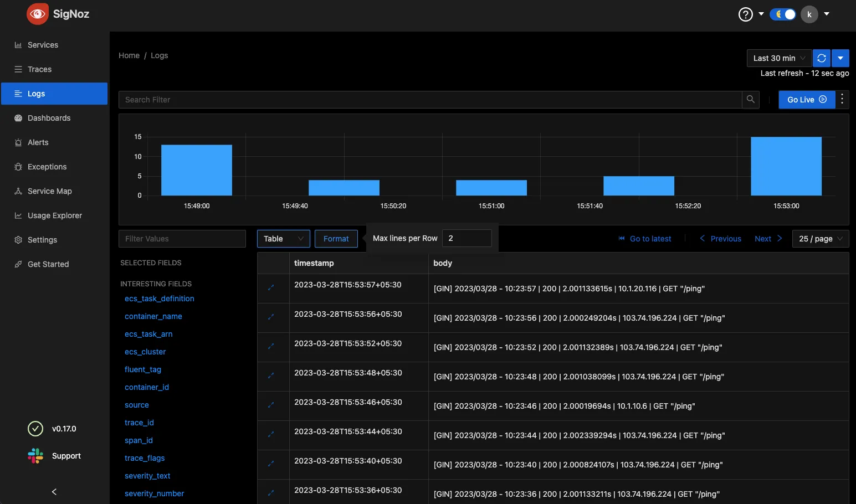Open Exceptions in the sidebar
The width and height of the screenshot is (856, 504).
coord(54,167)
